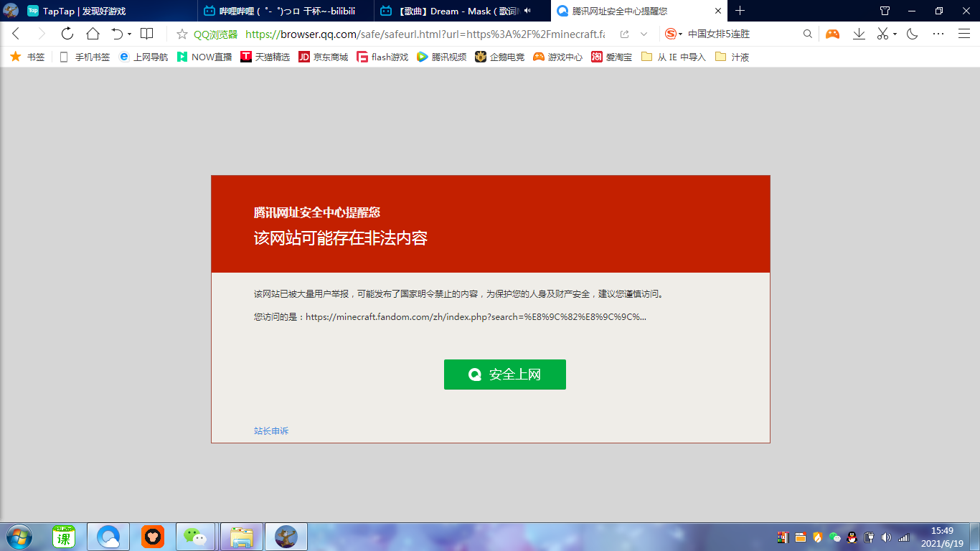
Task: Click the scissors screenshot tool icon
Action: 883,34
